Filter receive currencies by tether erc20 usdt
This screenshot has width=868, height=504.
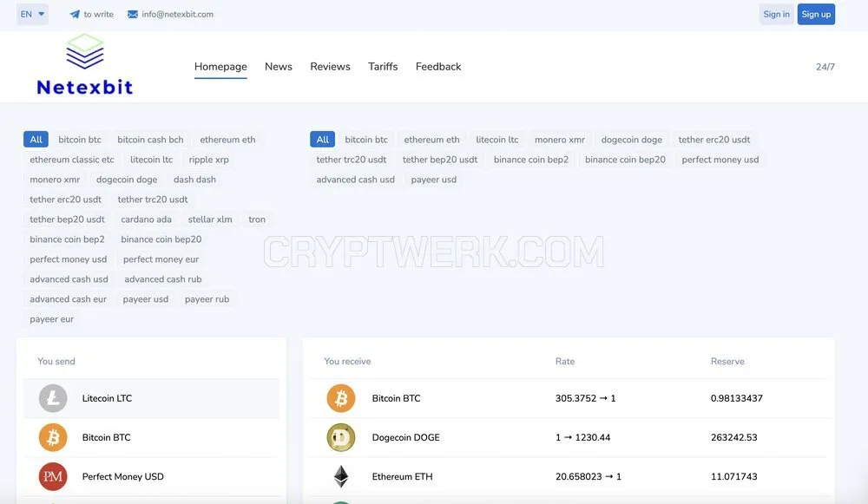714,140
